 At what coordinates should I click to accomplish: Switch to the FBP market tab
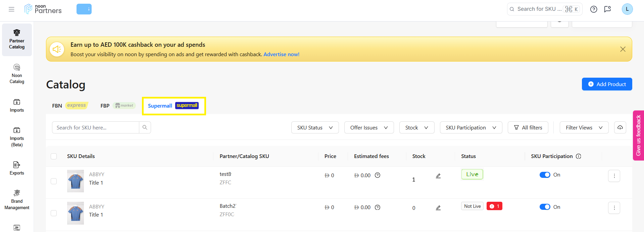pos(118,106)
